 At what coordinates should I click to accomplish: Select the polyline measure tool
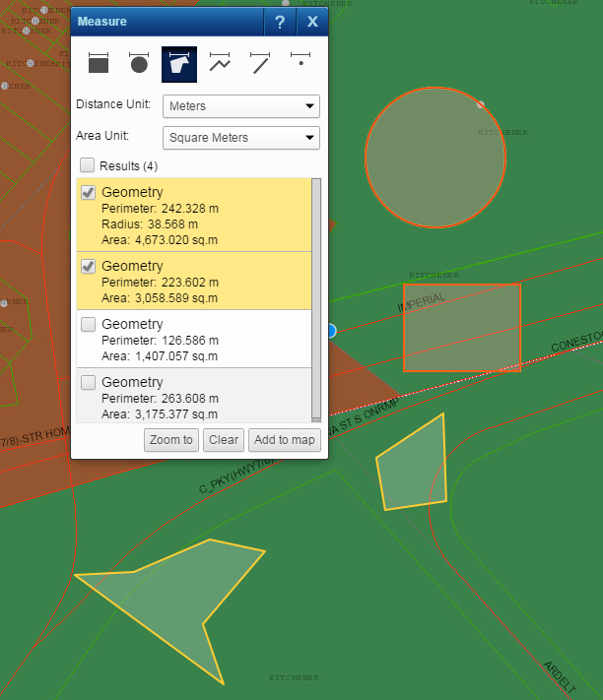click(x=220, y=64)
